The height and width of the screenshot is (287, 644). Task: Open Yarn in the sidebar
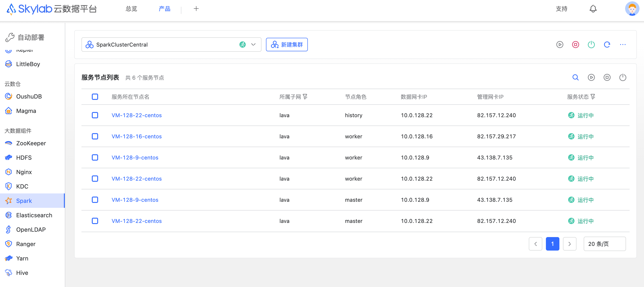tap(32, 258)
